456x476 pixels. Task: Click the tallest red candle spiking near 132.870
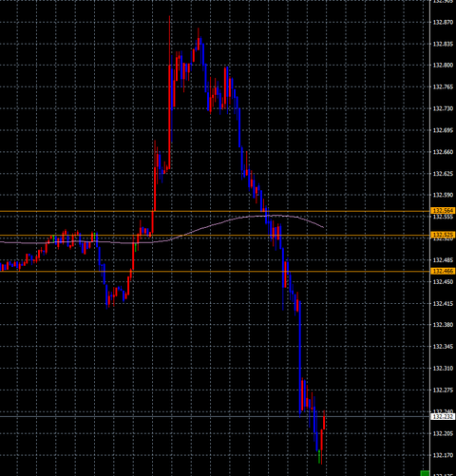[170, 92]
